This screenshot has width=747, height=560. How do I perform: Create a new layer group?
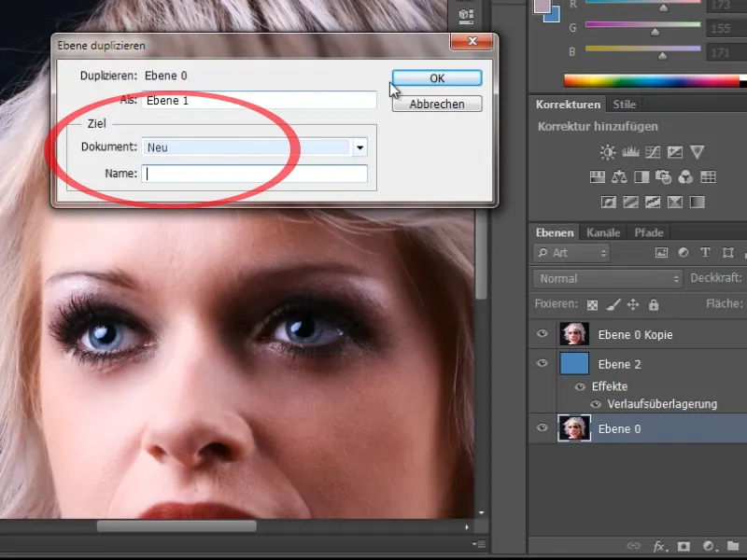tap(734, 546)
